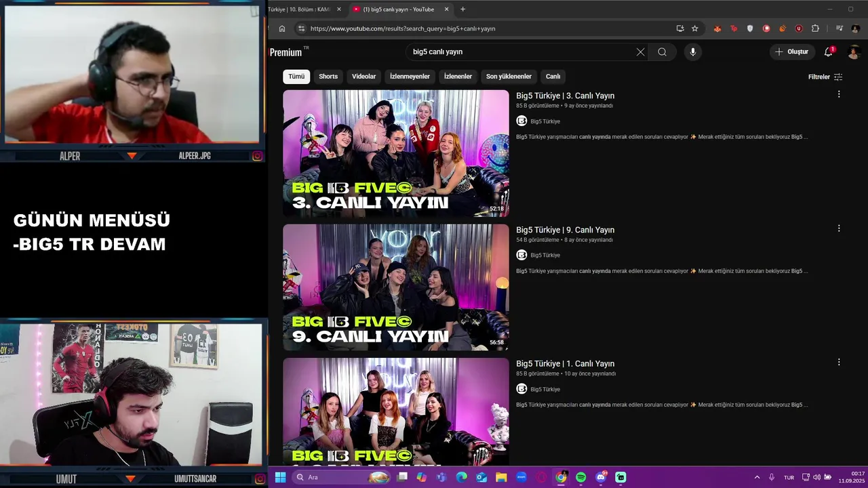Image resolution: width=868 pixels, height=488 pixels.
Task: Select the Shorts filter chip
Action: coord(328,77)
